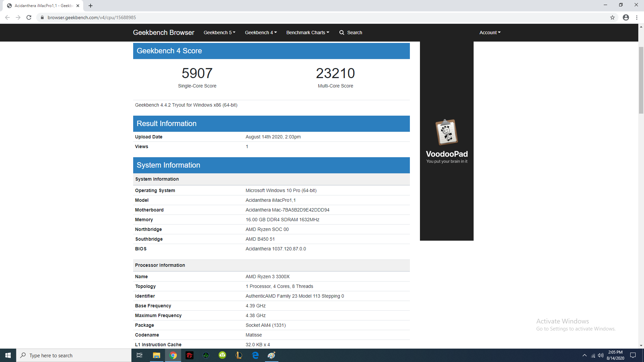Open Microsoft Edge from the taskbar
The width and height of the screenshot is (644, 362).
(x=255, y=355)
